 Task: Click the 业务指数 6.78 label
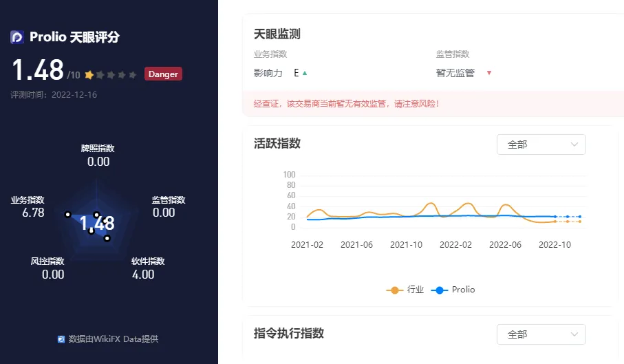pyautogui.click(x=28, y=206)
